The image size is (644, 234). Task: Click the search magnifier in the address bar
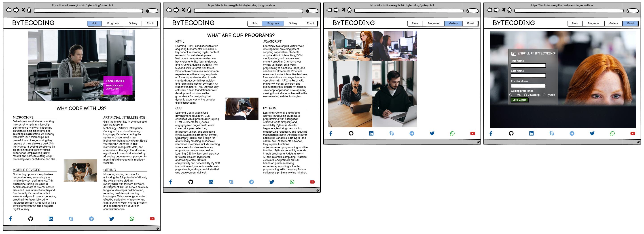click(x=148, y=11)
